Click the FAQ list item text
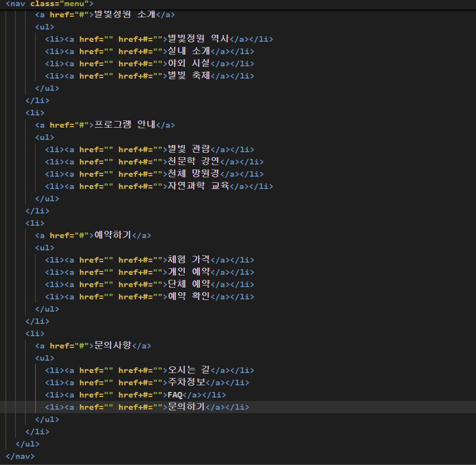Screen dimensions: 476x465 175,395
